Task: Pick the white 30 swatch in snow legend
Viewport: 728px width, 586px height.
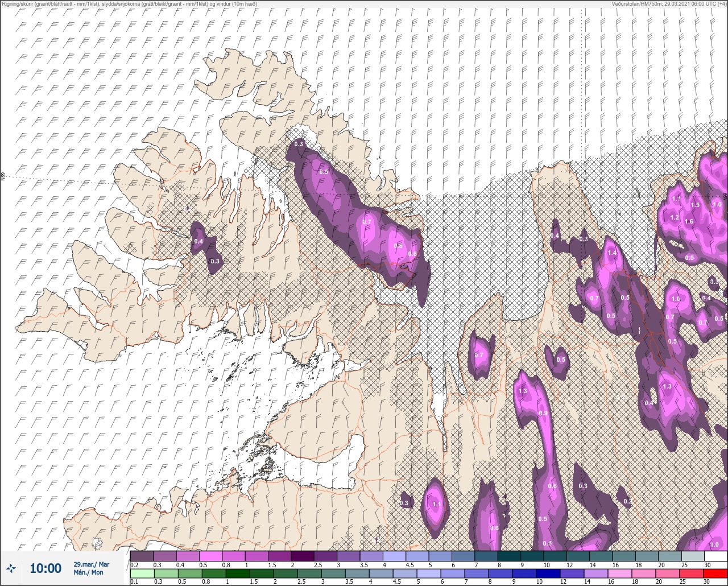Action: tap(715, 556)
